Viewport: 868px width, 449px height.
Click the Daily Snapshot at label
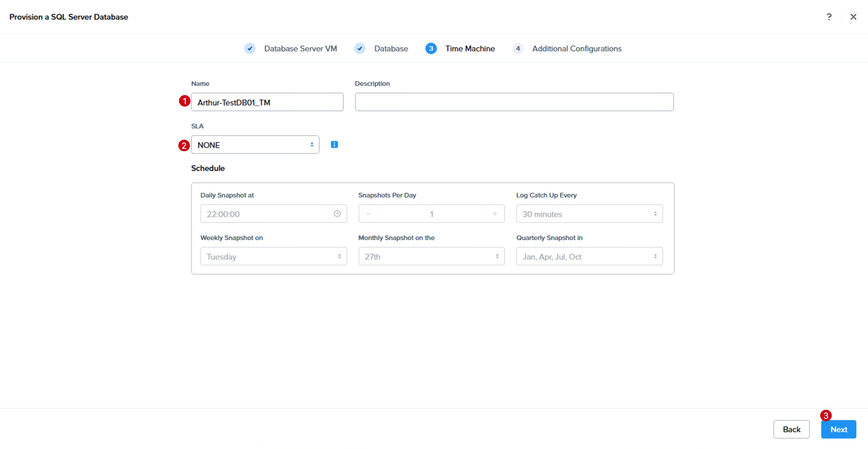(x=227, y=195)
